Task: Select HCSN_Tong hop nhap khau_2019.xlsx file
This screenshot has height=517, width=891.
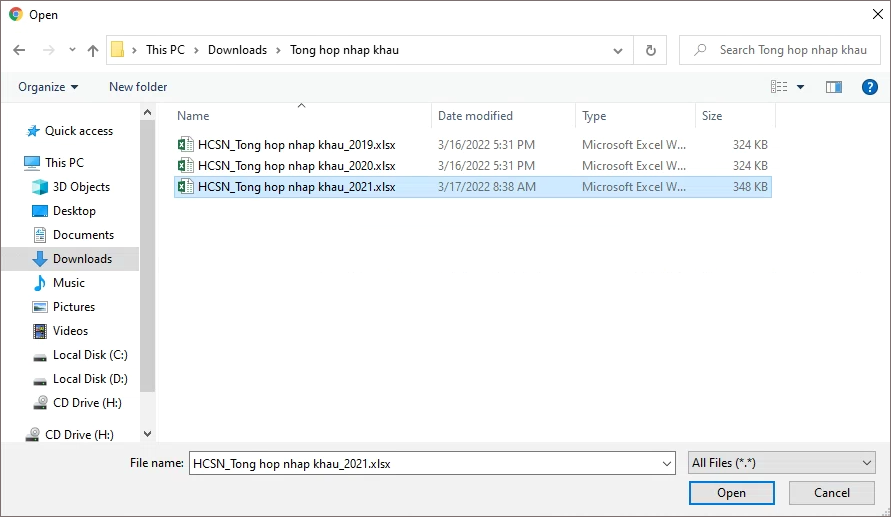Action: pyautogui.click(x=296, y=145)
